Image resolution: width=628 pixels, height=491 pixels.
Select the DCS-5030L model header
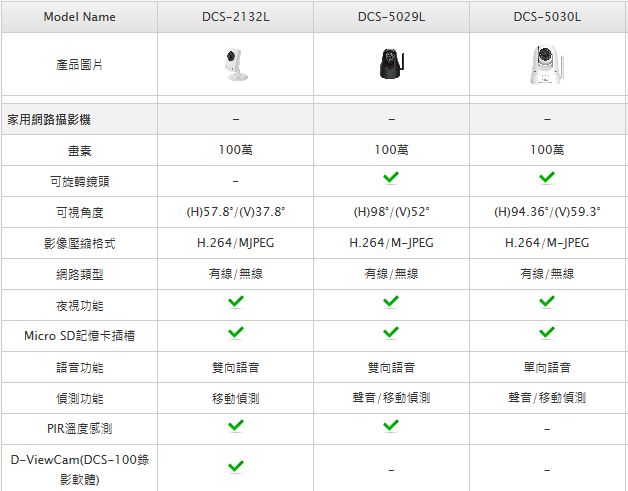click(x=547, y=17)
